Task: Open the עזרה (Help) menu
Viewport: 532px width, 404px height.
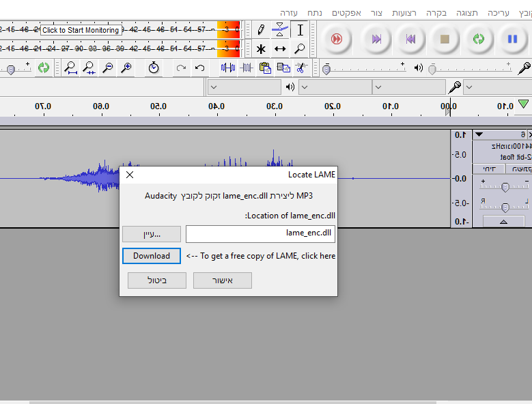Action: 290,13
